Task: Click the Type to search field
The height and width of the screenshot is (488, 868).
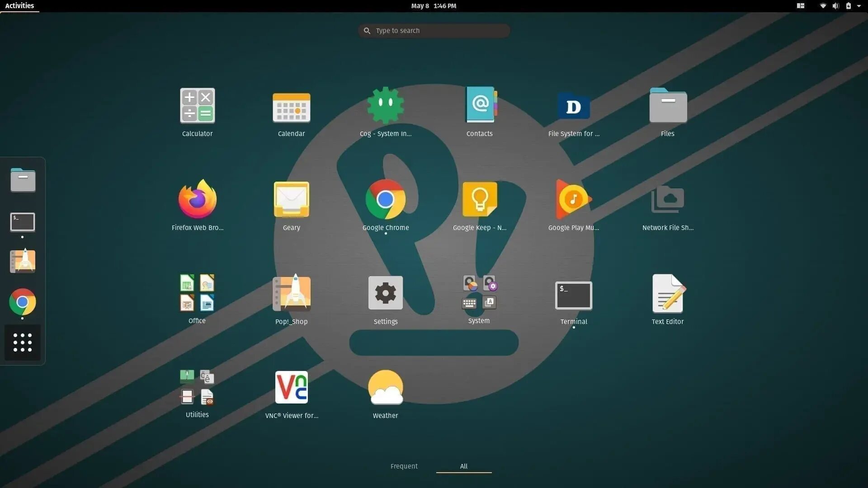Action: pyautogui.click(x=434, y=31)
